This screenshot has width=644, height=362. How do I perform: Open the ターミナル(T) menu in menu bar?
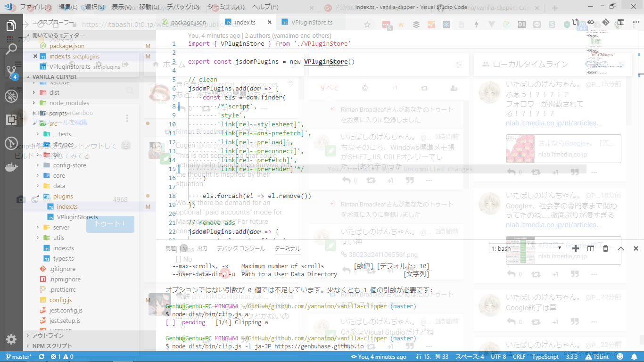point(226,7)
